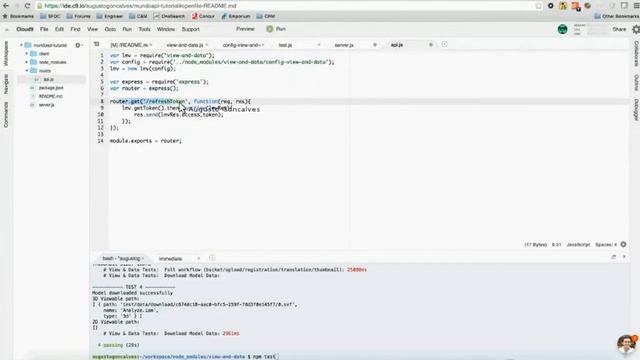
Task: Toggle the Debugger right panel
Action: point(636,109)
